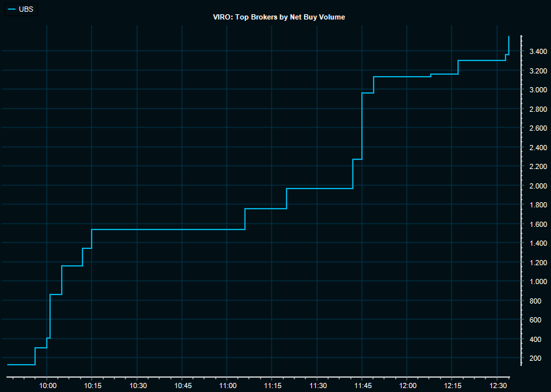
Task: Click the 10:30 label on time axis
Action: 136,386
